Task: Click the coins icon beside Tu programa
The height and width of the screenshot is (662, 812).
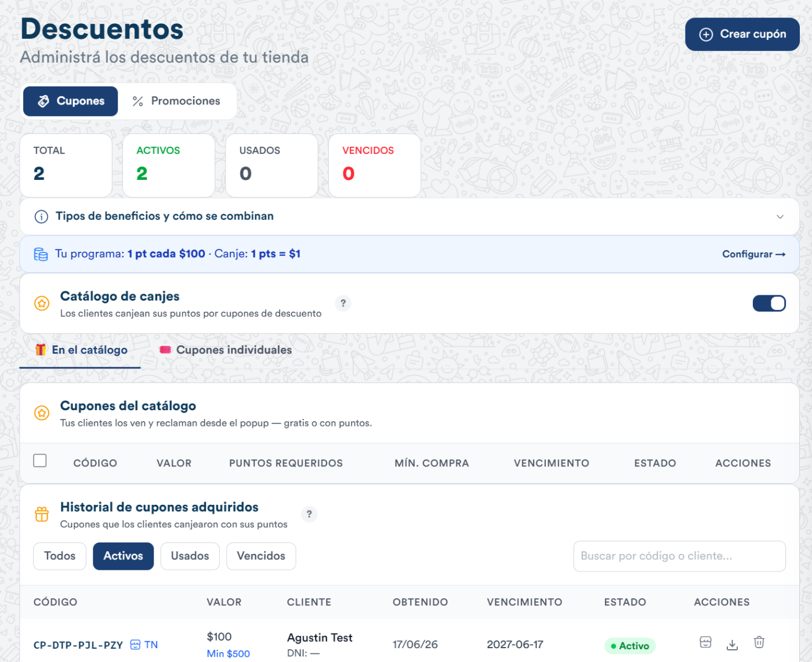Action: 41,254
